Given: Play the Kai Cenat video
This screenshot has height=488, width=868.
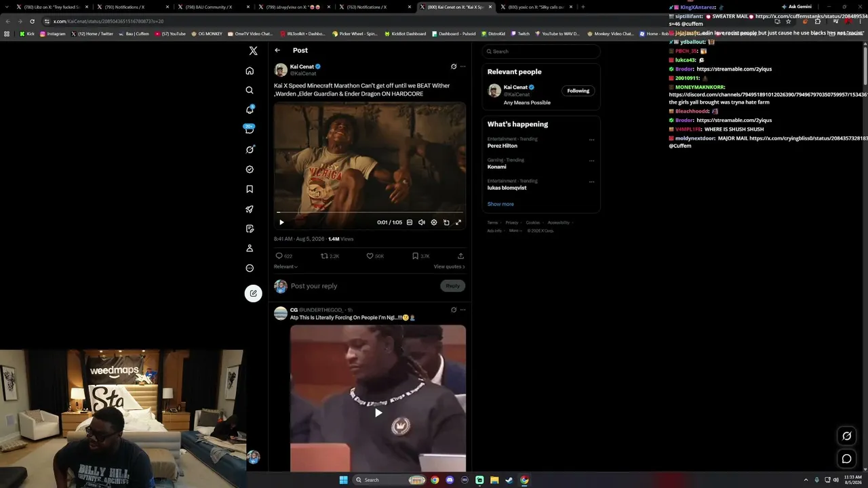Looking at the screenshot, I should click(281, 222).
